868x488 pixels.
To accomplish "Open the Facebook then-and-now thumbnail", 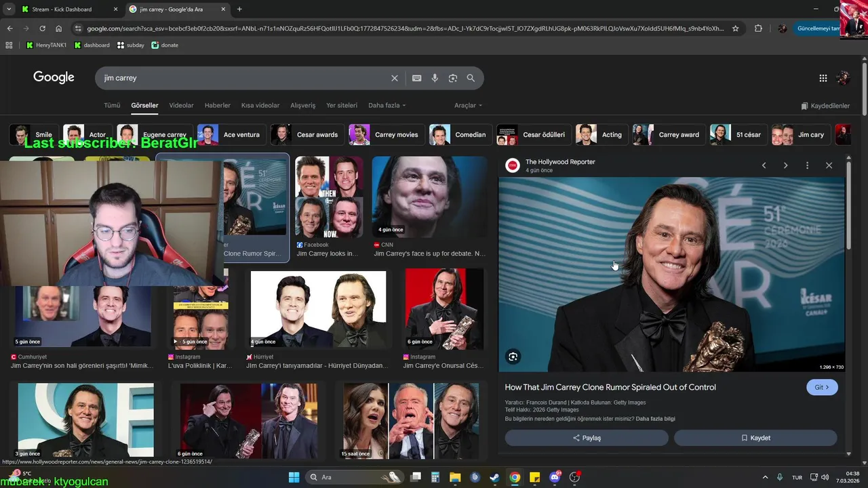I will point(329,197).
